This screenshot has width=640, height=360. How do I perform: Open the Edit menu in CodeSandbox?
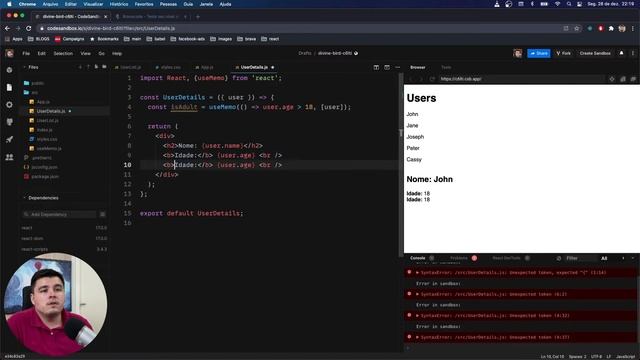(42, 53)
